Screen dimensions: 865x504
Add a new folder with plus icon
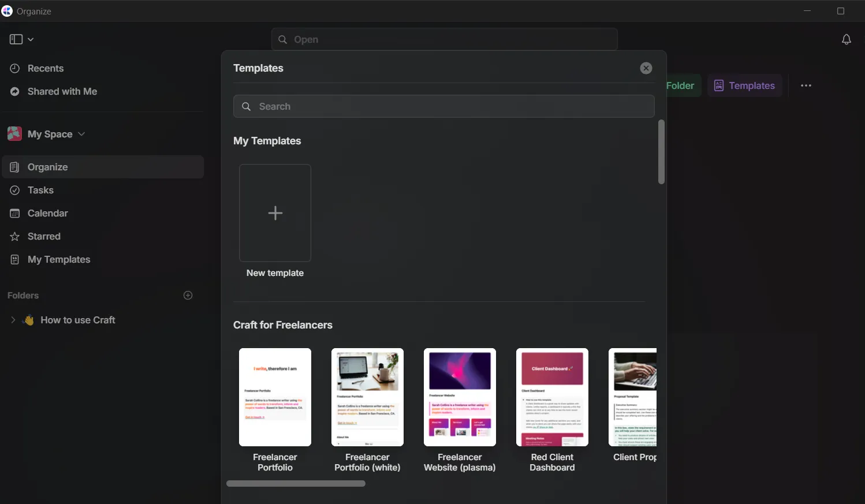click(188, 296)
